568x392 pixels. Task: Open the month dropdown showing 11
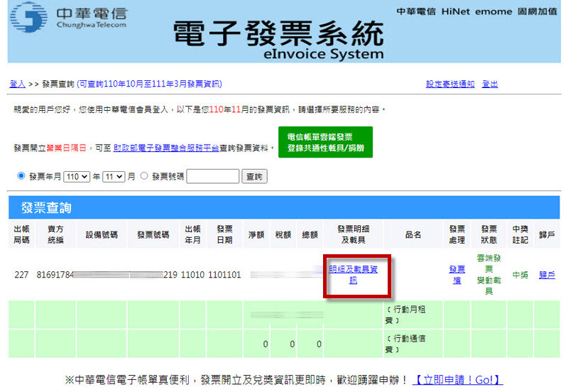114,177
